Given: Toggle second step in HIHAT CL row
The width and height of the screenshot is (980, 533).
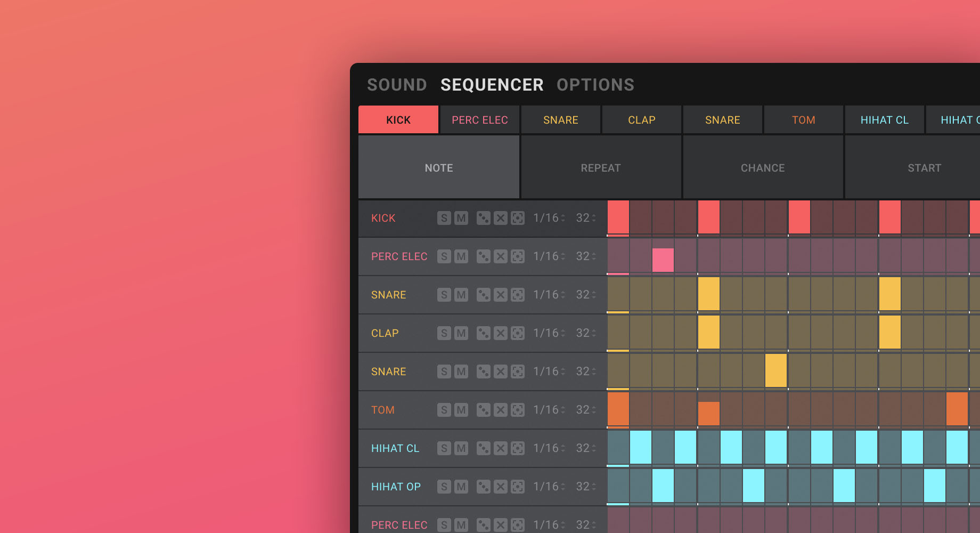Looking at the screenshot, I should [641, 447].
